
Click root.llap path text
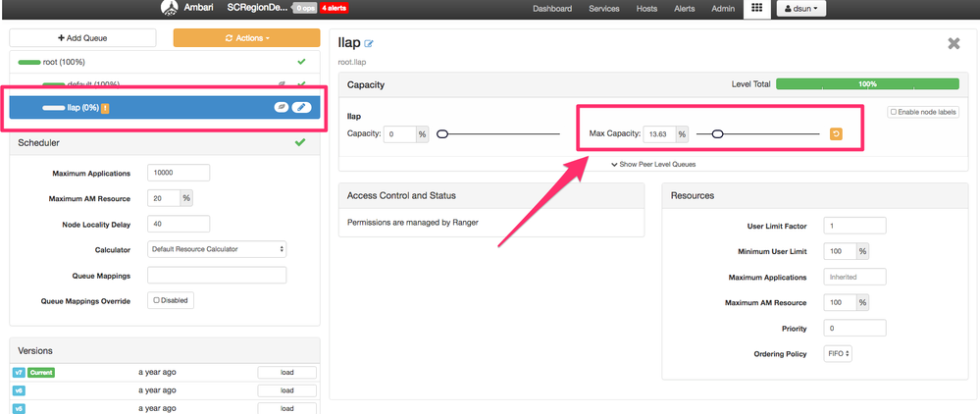(x=352, y=61)
